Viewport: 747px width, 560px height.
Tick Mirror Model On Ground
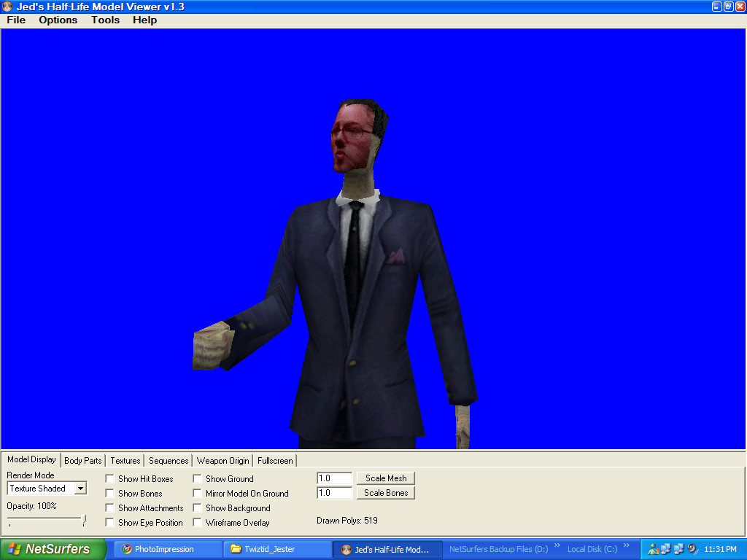(x=197, y=494)
